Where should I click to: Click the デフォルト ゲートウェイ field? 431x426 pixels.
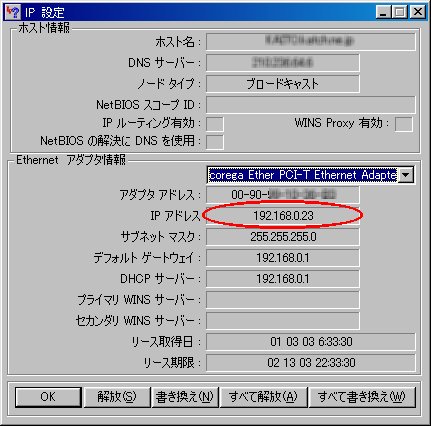pos(283,258)
